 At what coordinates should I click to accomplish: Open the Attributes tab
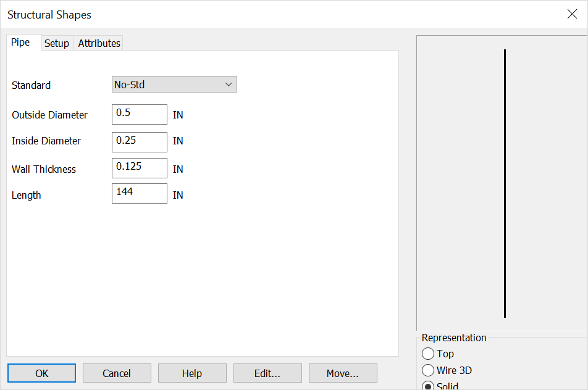(98, 43)
